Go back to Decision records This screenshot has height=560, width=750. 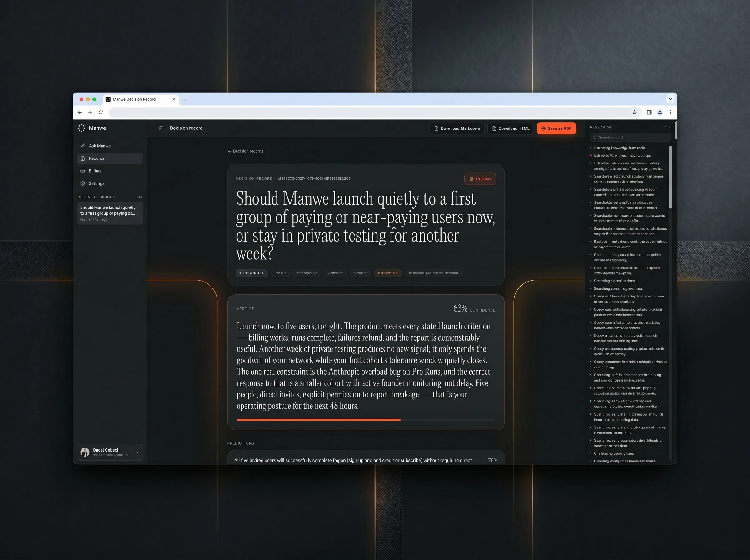tap(245, 151)
